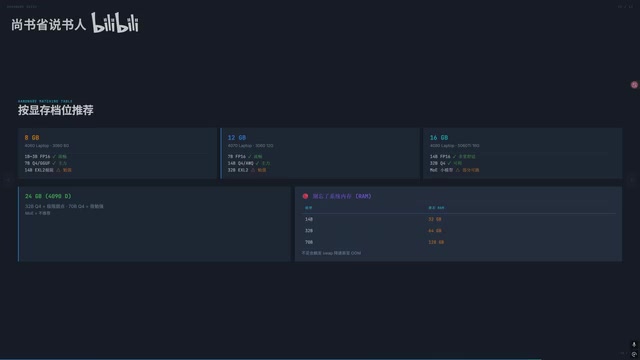The image size is (640, 360).
Task: Click the 32B Q4 line in 16 GB card
Action: tap(445, 163)
